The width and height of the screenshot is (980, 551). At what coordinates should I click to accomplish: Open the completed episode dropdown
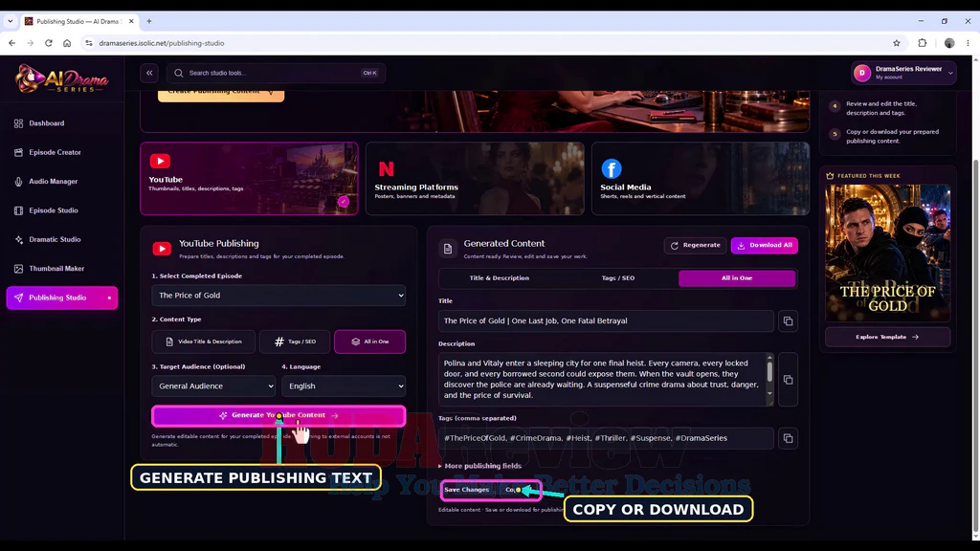(x=278, y=296)
